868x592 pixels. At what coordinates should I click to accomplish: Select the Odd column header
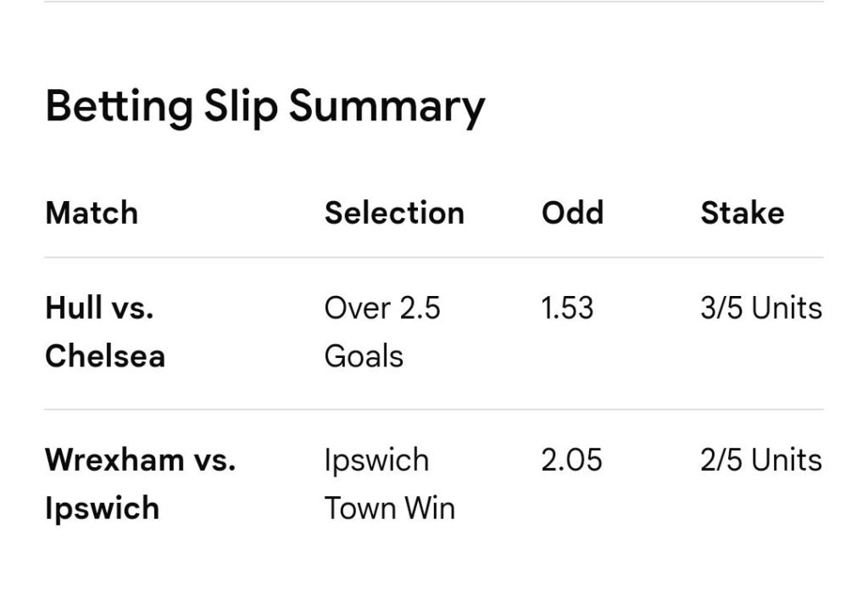point(572,213)
